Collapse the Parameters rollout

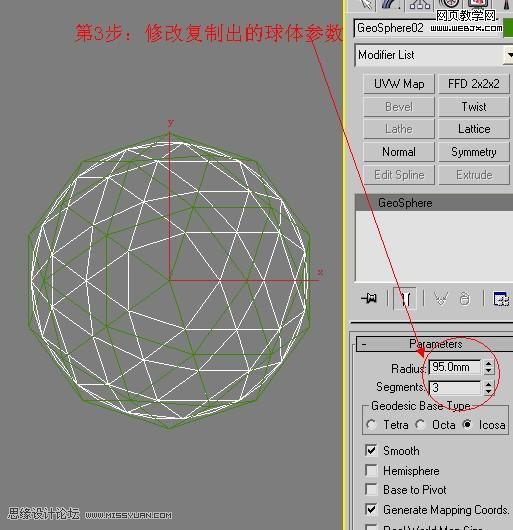(x=435, y=344)
